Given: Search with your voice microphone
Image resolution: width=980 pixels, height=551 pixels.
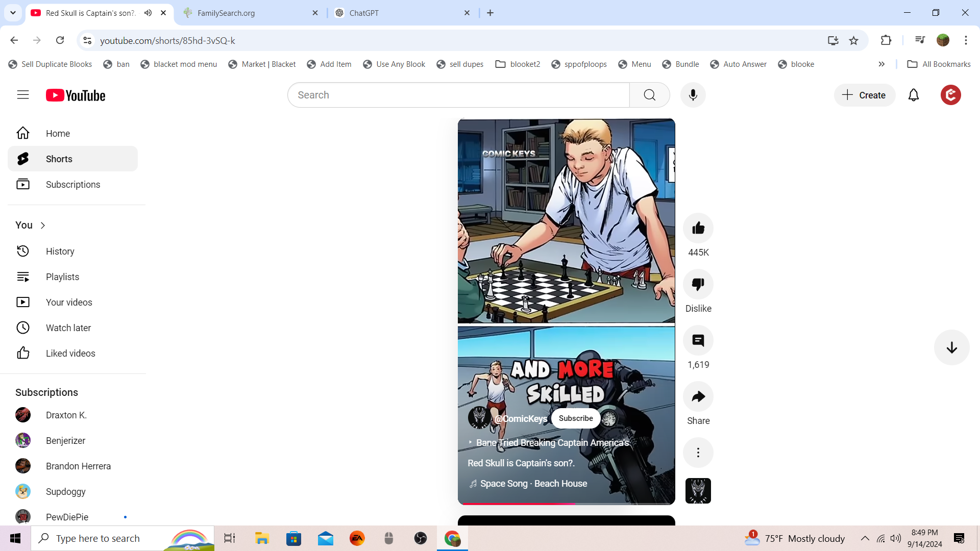Looking at the screenshot, I should [693, 95].
